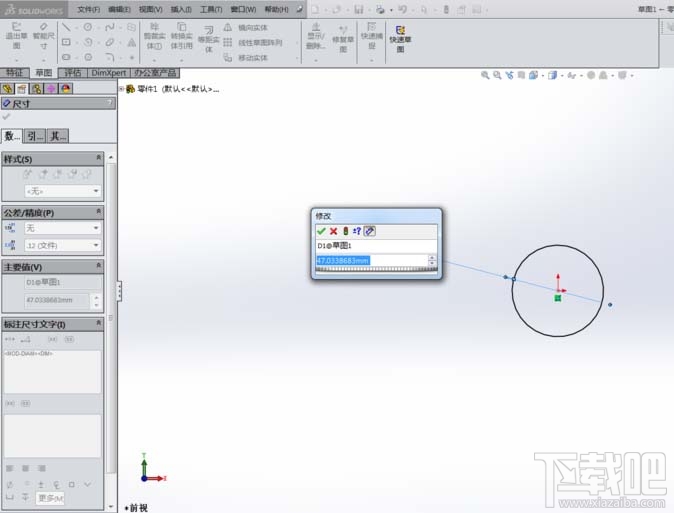The height and width of the screenshot is (513, 674).
Task: Click the dimension text box with <MOD-DIAM><DIM>
Action: [x=52, y=372]
